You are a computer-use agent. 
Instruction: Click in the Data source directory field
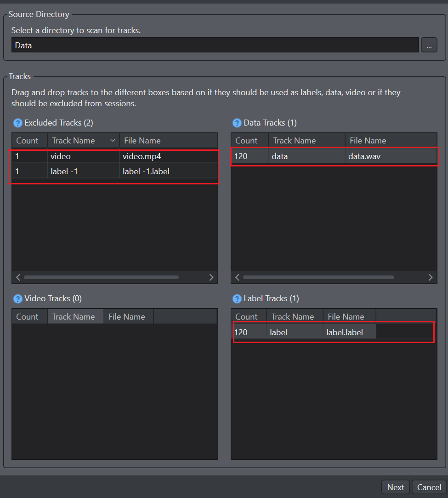coord(215,45)
